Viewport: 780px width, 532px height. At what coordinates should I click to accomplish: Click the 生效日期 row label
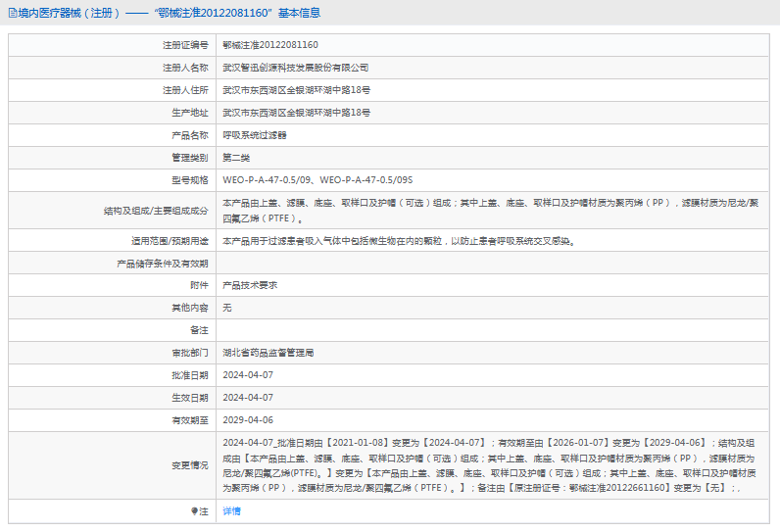(x=190, y=398)
